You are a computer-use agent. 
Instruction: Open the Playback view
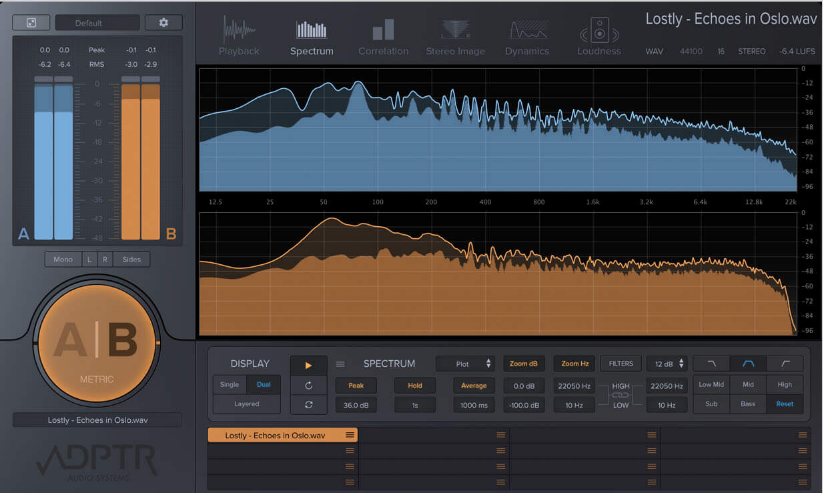click(239, 34)
